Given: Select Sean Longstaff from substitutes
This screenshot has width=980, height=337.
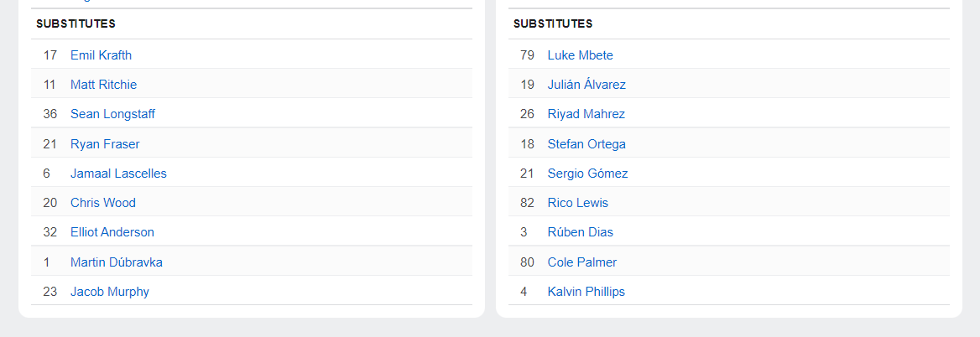Looking at the screenshot, I should [x=112, y=114].
